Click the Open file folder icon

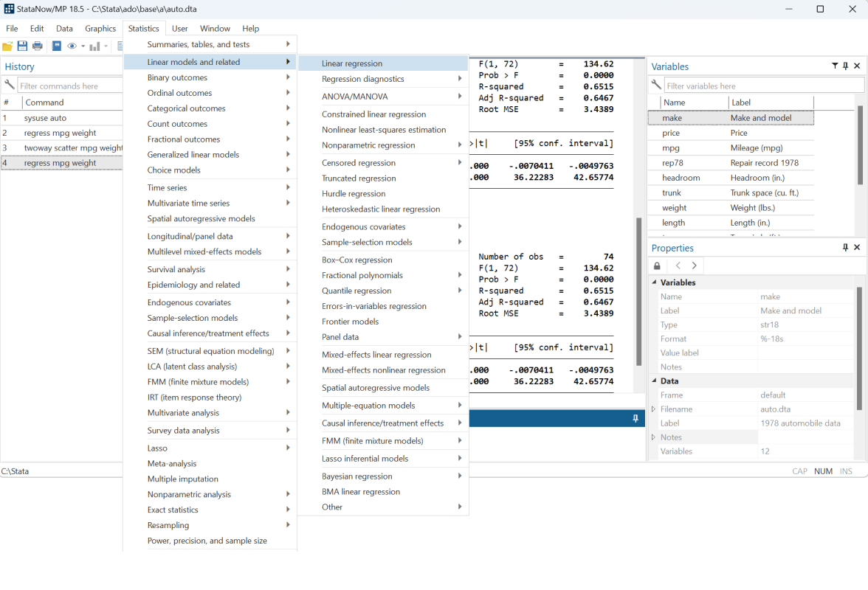click(x=8, y=46)
